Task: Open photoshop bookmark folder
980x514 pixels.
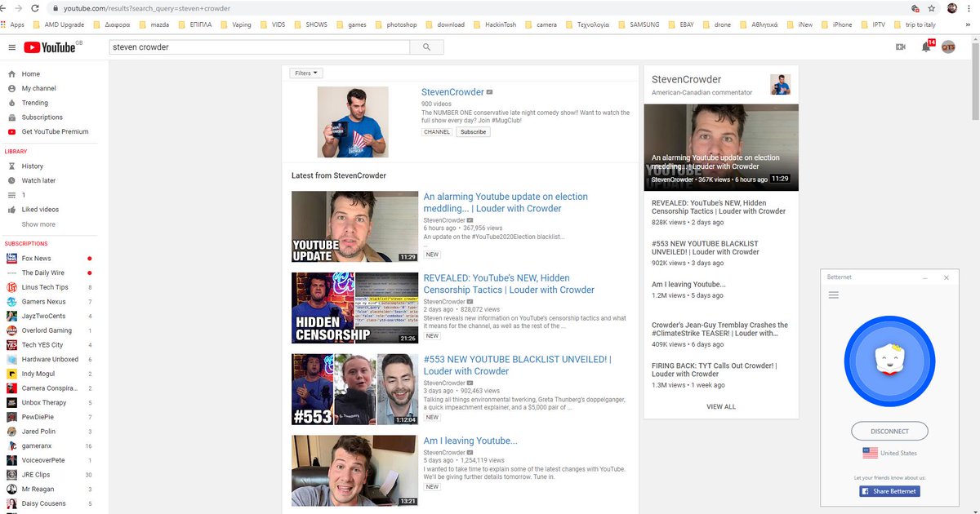Action: [395, 24]
